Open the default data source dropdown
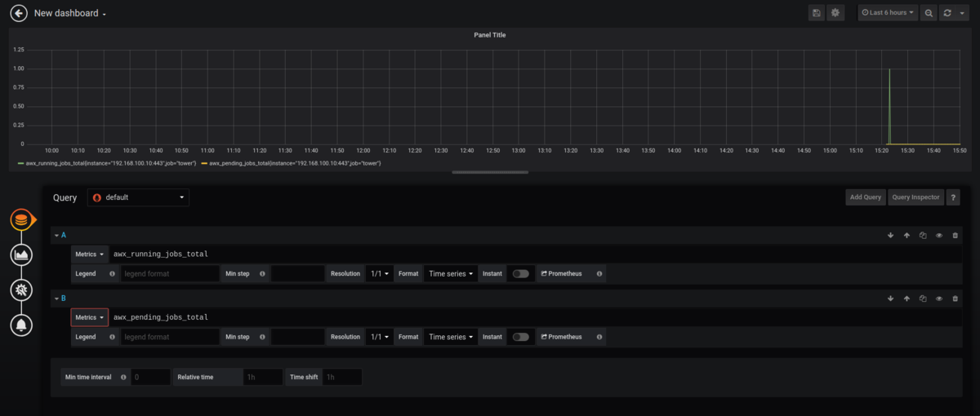Viewport: 980px width, 416px height. tap(139, 197)
